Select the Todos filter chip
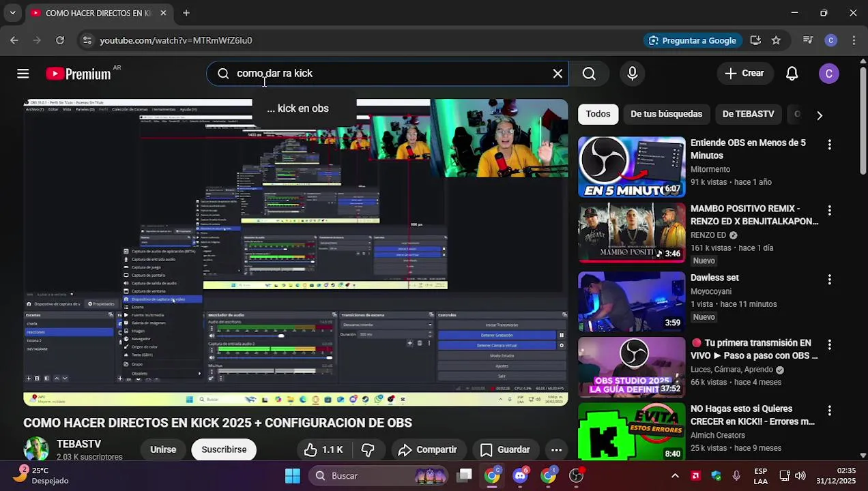This screenshot has height=491, width=868. pyautogui.click(x=598, y=114)
